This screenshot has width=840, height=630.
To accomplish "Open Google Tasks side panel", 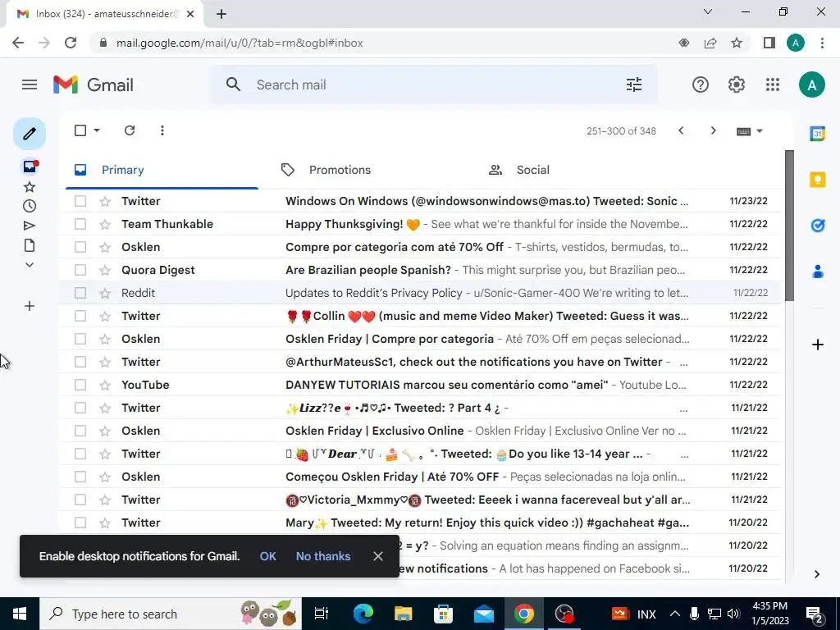I will [818, 226].
